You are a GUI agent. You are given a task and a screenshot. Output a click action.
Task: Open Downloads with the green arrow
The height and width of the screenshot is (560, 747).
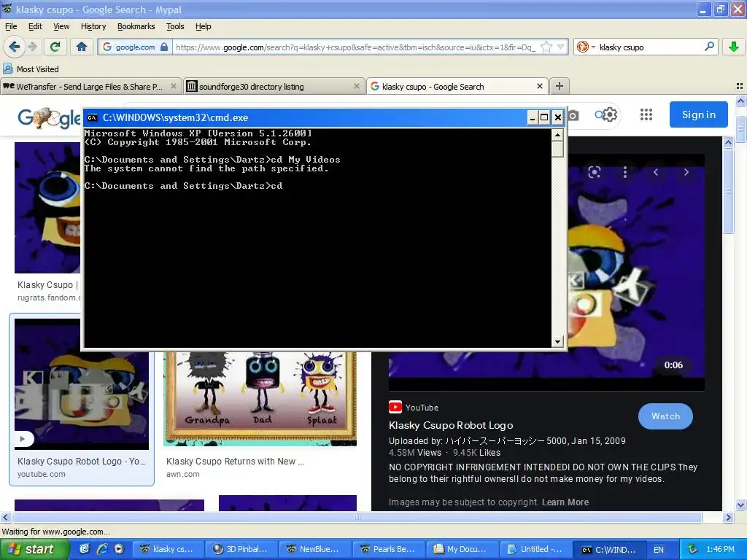(734, 47)
